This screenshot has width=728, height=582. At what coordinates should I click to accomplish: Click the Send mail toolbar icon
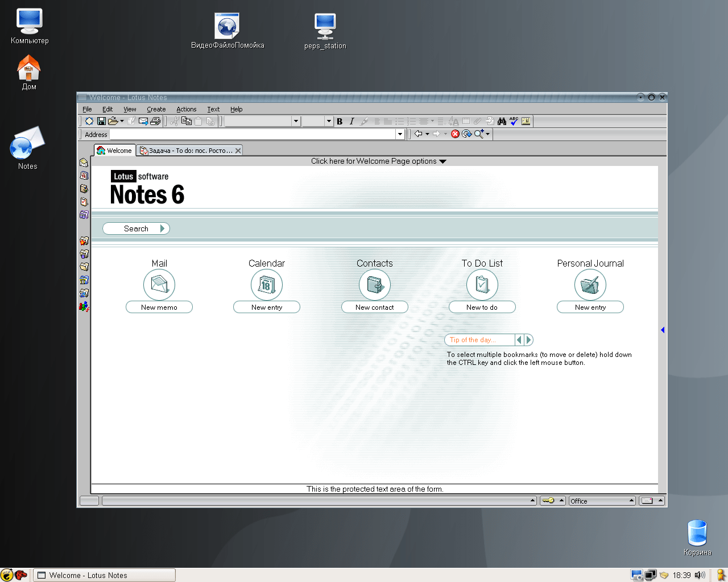pyautogui.click(x=143, y=121)
